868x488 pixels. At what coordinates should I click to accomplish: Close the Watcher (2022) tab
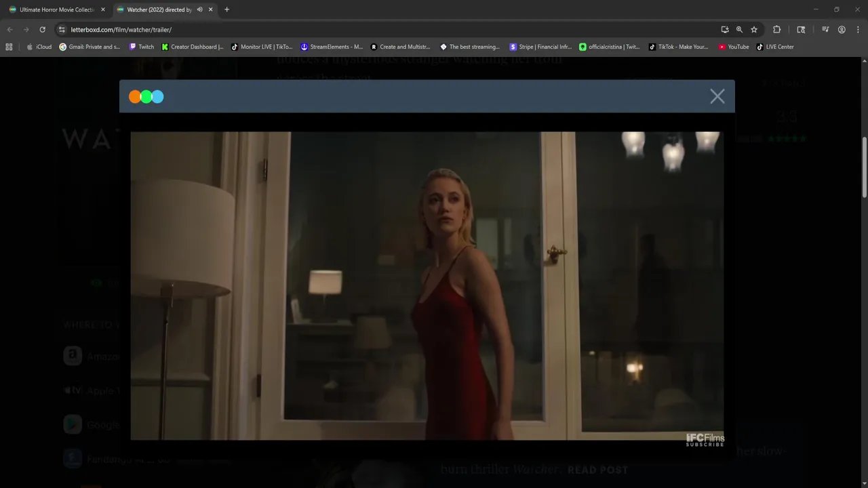pyautogui.click(x=210, y=9)
